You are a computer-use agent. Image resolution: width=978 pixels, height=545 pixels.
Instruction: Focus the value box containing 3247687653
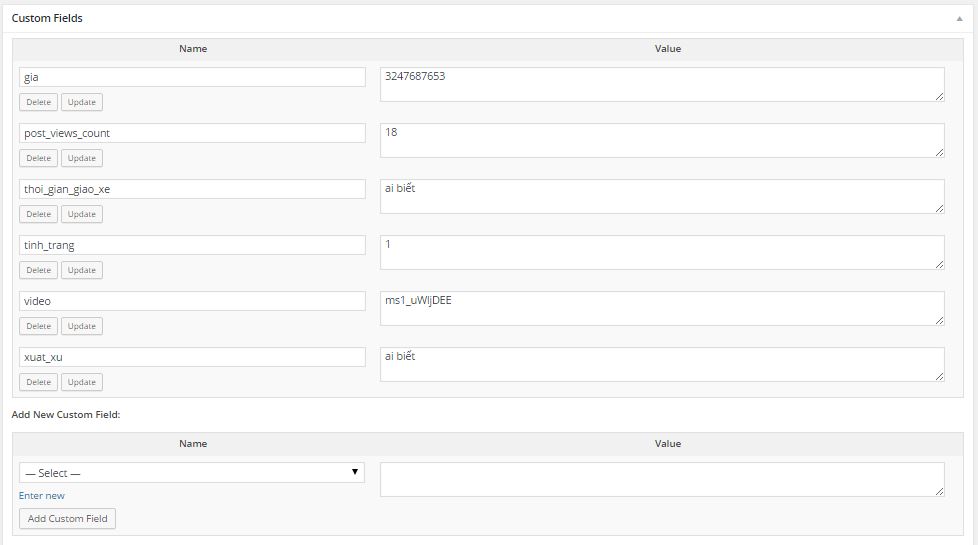(x=662, y=84)
